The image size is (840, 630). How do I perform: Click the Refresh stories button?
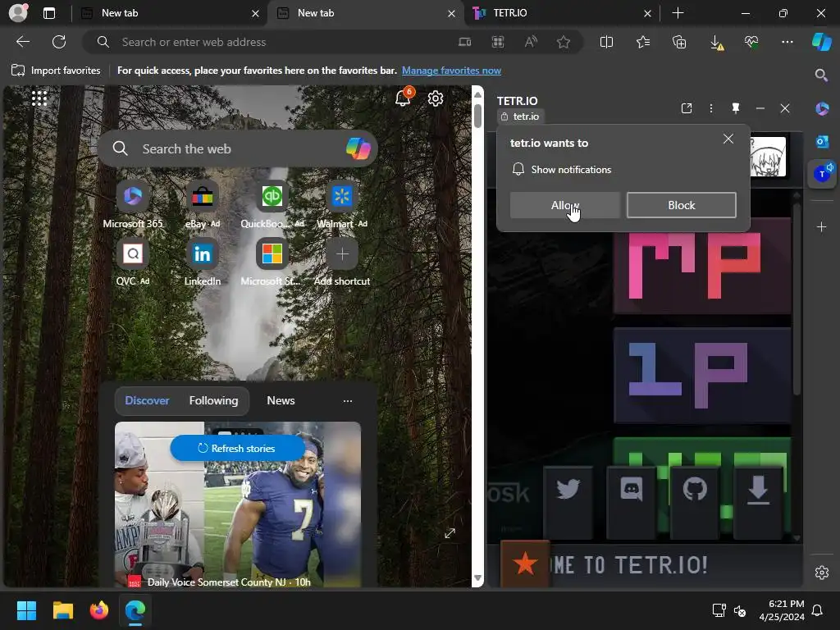tap(237, 448)
